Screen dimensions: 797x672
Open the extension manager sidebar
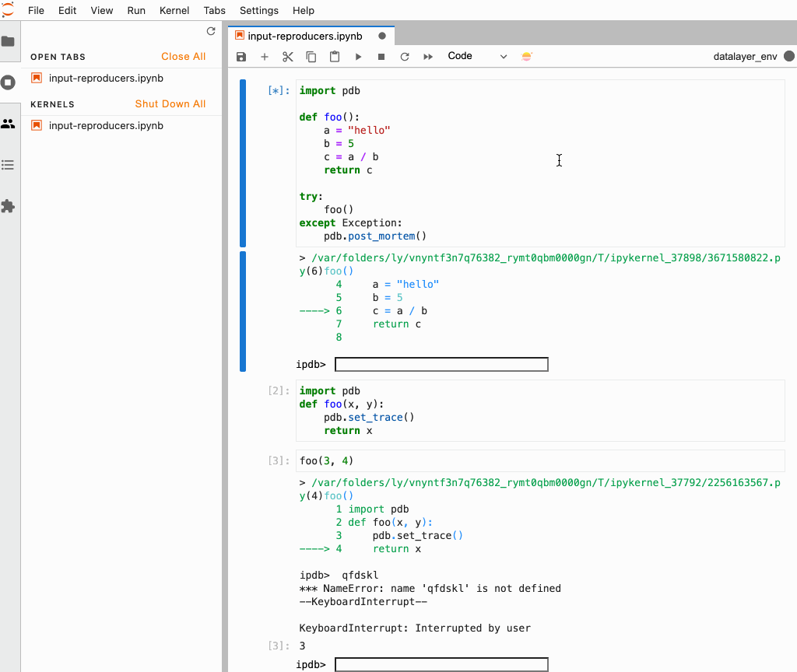click(9, 206)
